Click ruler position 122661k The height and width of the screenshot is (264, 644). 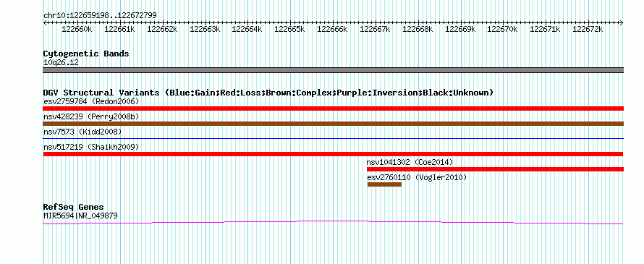[x=119, y=29]
